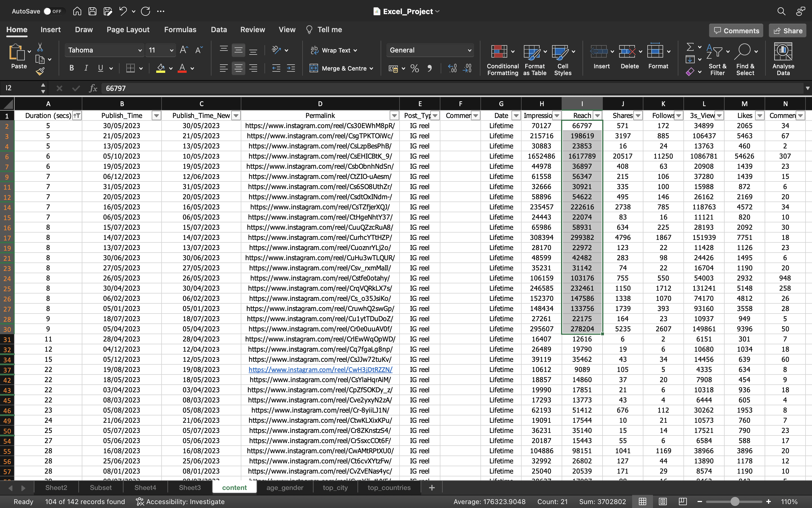
Task: Switch to the Subset sheet tab
Action: (x=101, y=487)
